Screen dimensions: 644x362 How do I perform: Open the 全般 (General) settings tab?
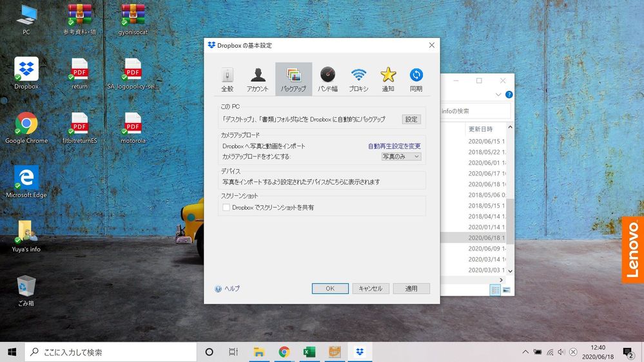[227, 79]
